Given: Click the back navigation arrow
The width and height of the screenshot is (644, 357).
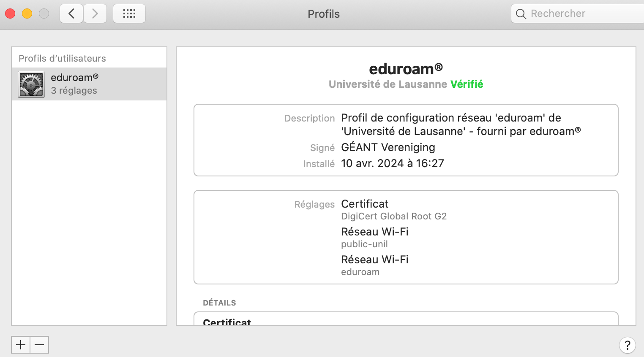Looking at the screenshot, I should 71,14.
